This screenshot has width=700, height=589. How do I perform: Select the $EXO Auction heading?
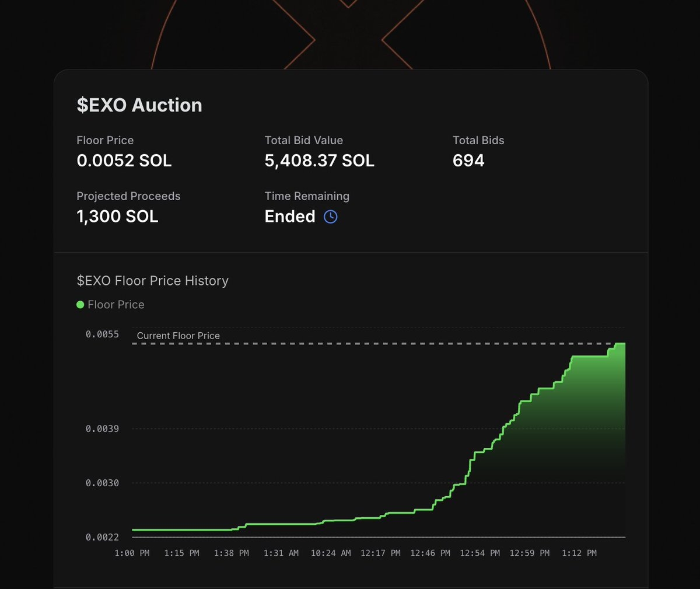(139, 105)
